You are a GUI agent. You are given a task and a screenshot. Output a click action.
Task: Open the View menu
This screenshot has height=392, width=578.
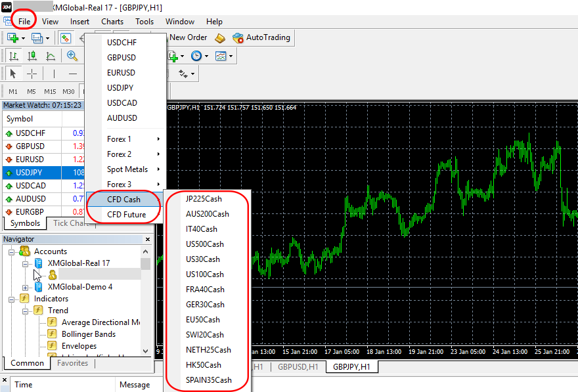tap(50, 22)
